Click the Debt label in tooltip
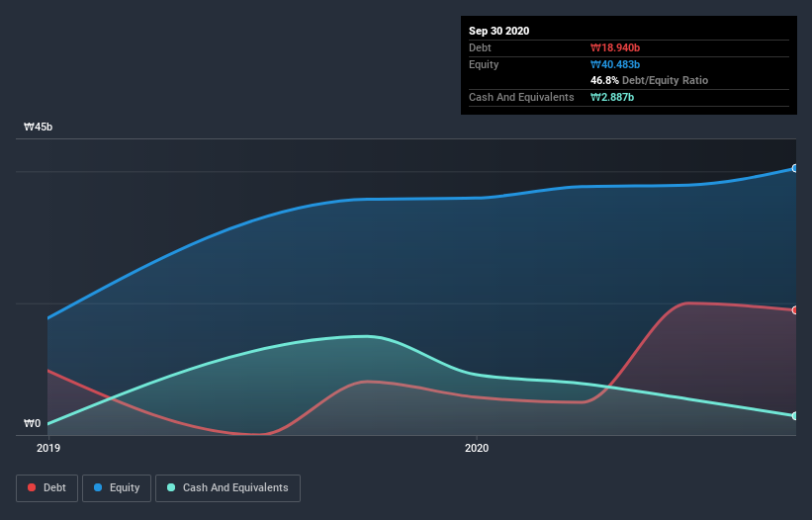Screen dimensions: 812x520 [x=480, y=47]
